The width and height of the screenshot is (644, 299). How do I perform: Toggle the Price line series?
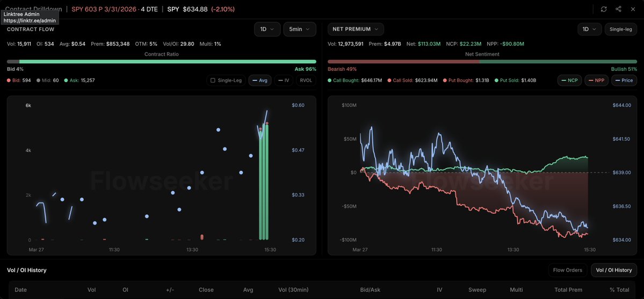point(624,81)
